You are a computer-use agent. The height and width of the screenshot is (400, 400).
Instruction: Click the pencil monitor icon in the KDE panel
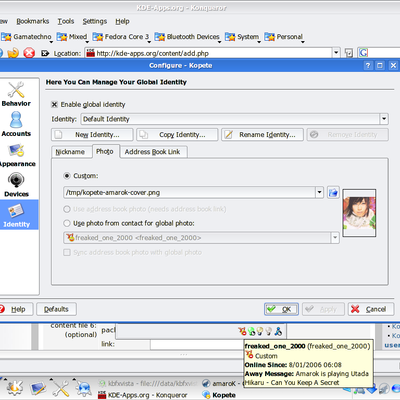(38, 388)
